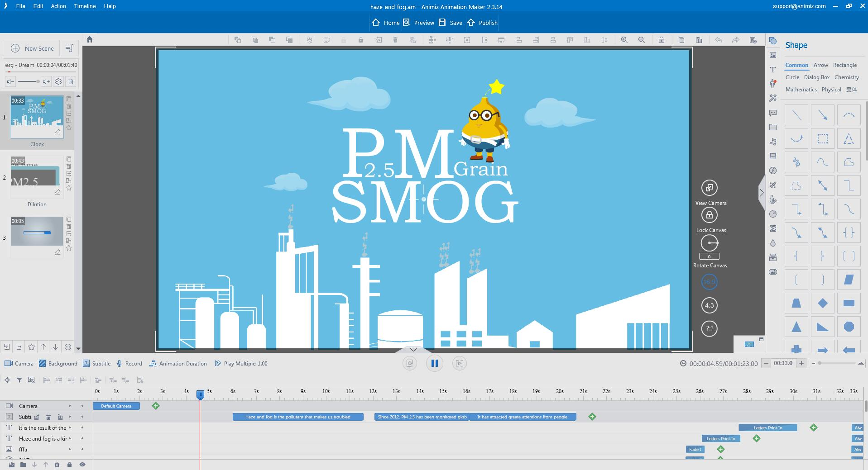
Task: Click Save in the top bar
Action: click(451, 23)
